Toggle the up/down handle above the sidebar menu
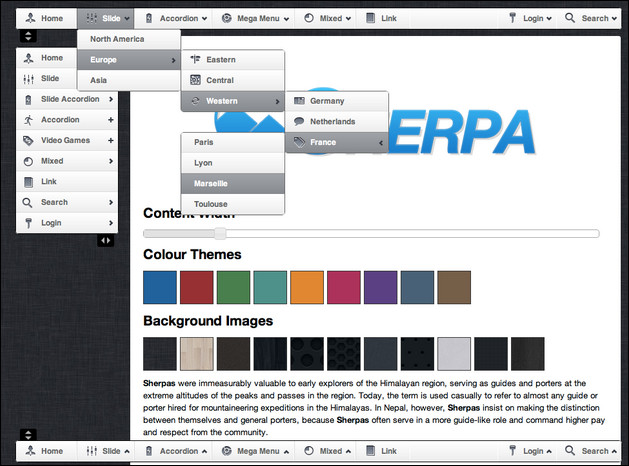This screenshot has height=466, width=629. 27,36
